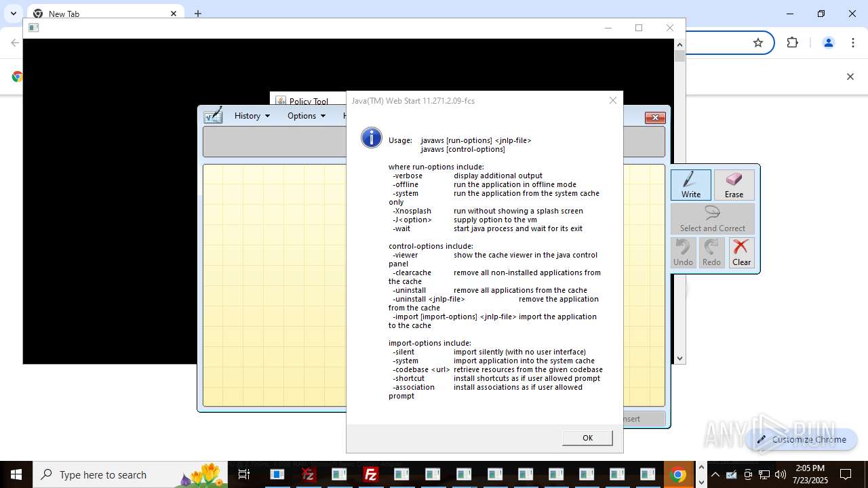Click the '-offline' option text
This screenshot has width=868, height=488.
(406, 184)
